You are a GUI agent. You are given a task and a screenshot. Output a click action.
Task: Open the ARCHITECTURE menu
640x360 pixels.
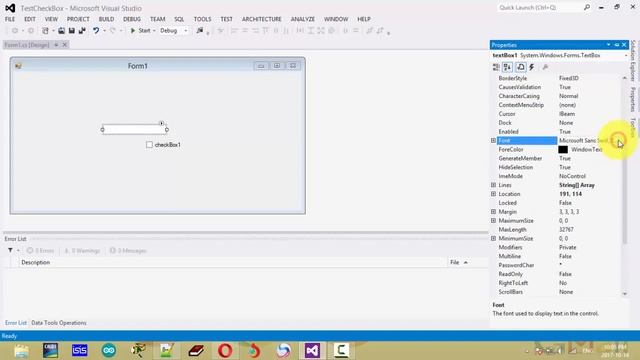click(x=262, y=19)
